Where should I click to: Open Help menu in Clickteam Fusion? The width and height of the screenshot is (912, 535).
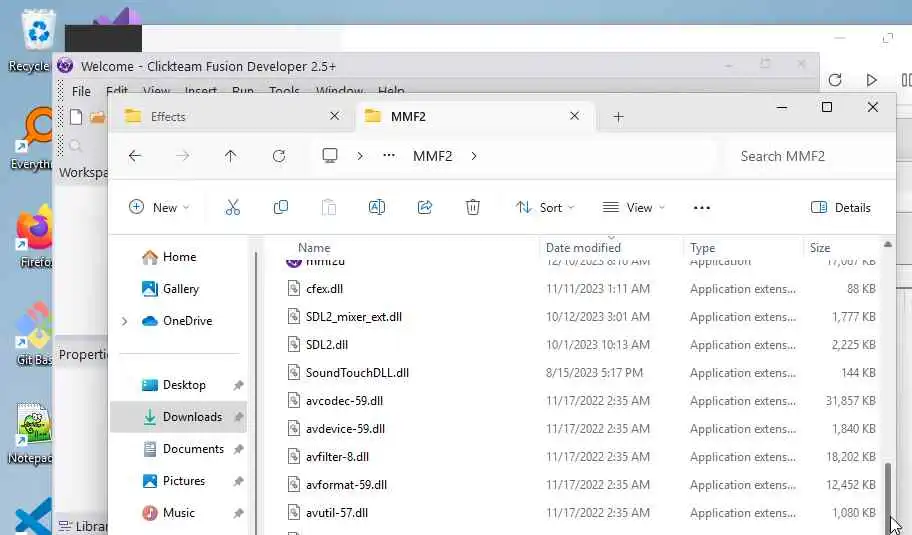point(391,91)
